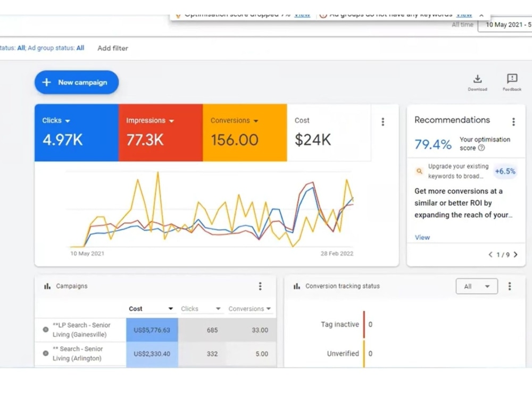
Task: Click the 5.00 conversions value
Action: click(262, 354)
